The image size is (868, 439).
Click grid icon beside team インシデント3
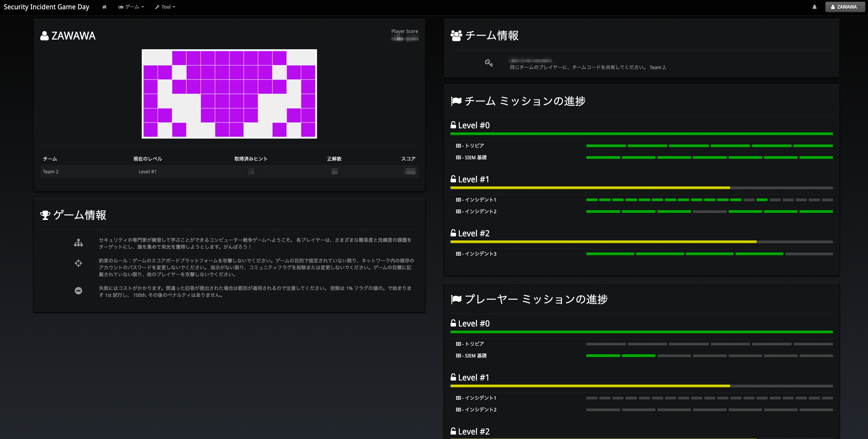(x=458, y=254)
